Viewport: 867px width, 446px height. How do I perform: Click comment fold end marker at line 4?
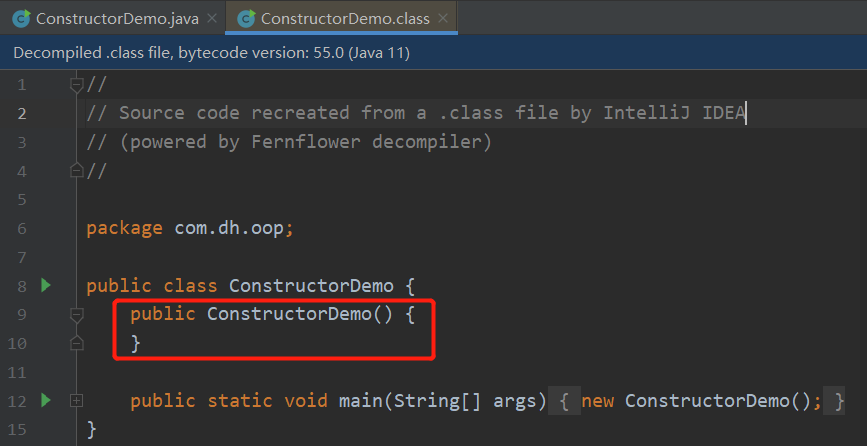coord(76,171)
